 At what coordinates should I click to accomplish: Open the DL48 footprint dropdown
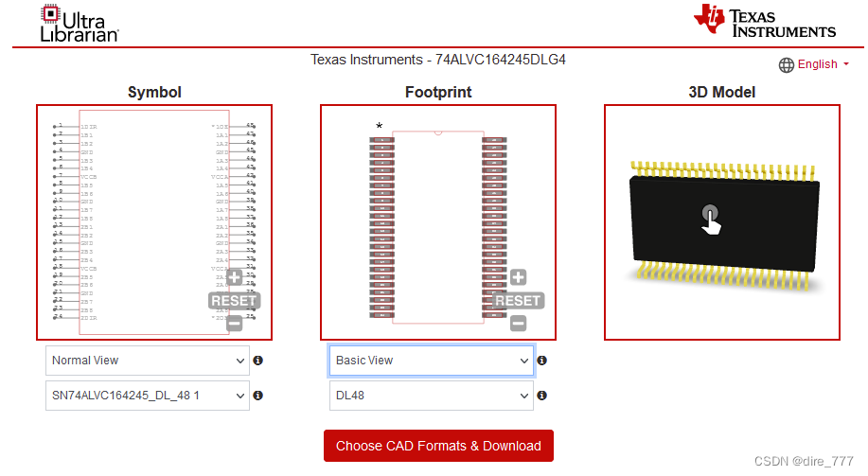point(432,396)
